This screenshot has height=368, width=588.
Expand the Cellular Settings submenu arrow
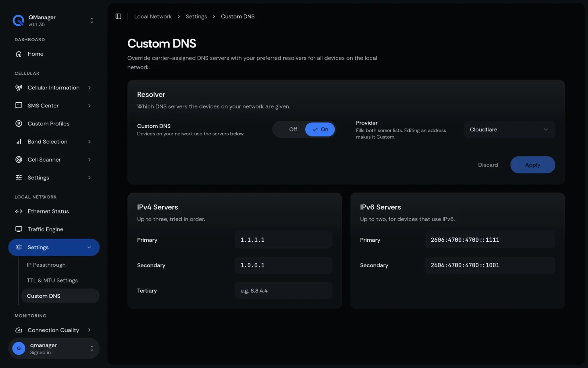(89, 177)
